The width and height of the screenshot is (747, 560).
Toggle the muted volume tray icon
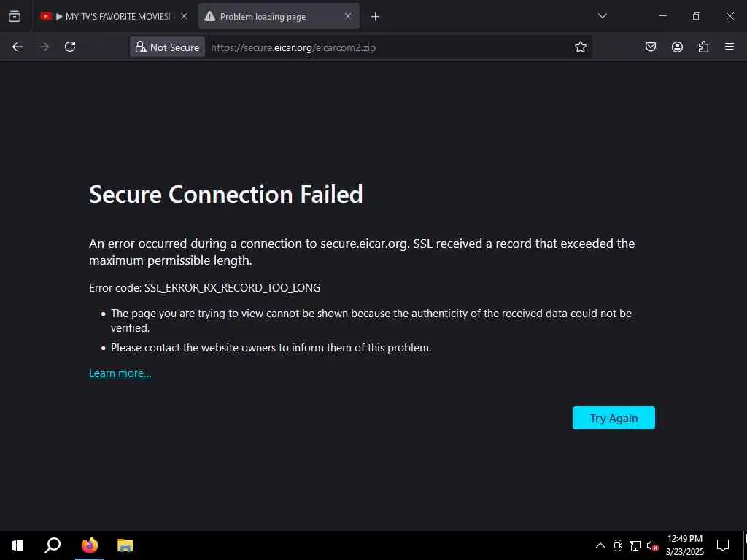pos(653,545)
